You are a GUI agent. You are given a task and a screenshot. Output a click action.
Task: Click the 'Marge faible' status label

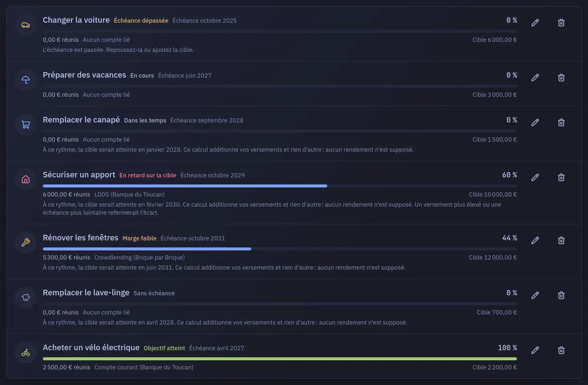(x=139, y=238)
